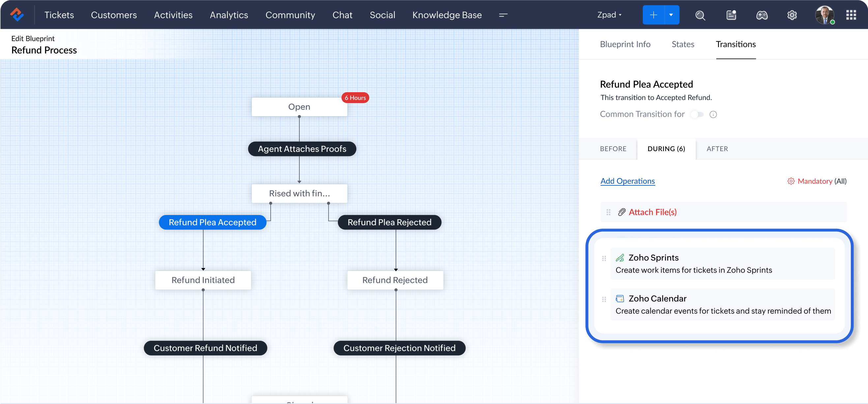The image size is (868, 404).
Task: Open the Analytics menu item
Action: point(229,15)
